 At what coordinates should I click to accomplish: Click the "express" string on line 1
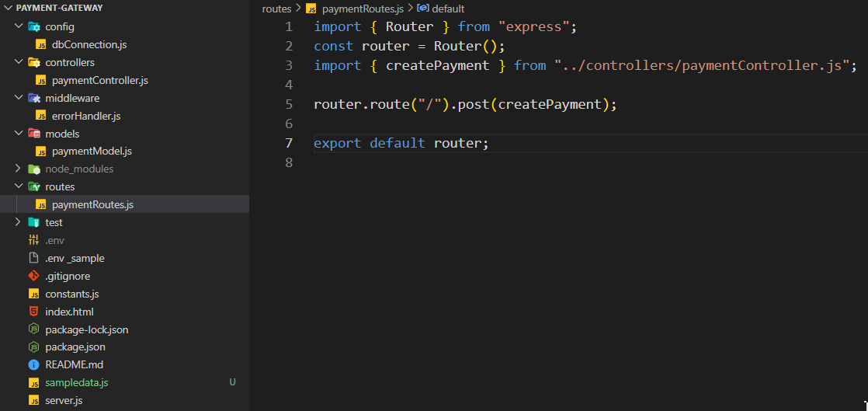[533, 26]
